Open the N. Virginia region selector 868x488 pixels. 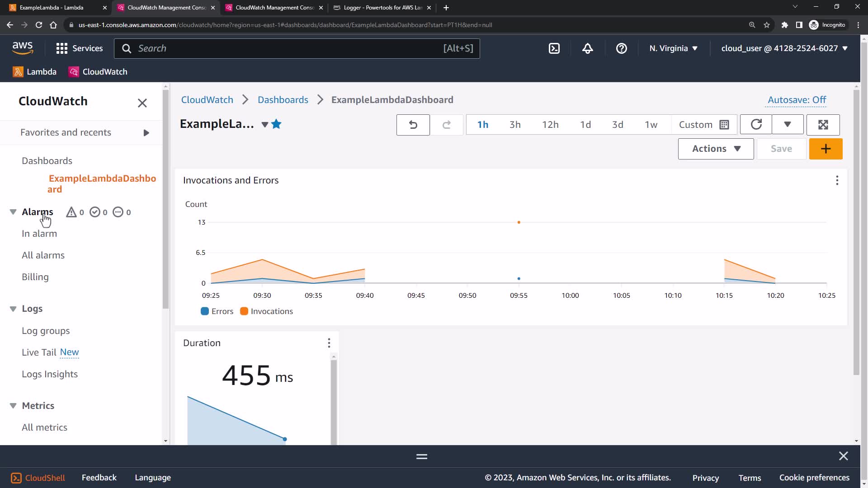(x=673, y=48)
